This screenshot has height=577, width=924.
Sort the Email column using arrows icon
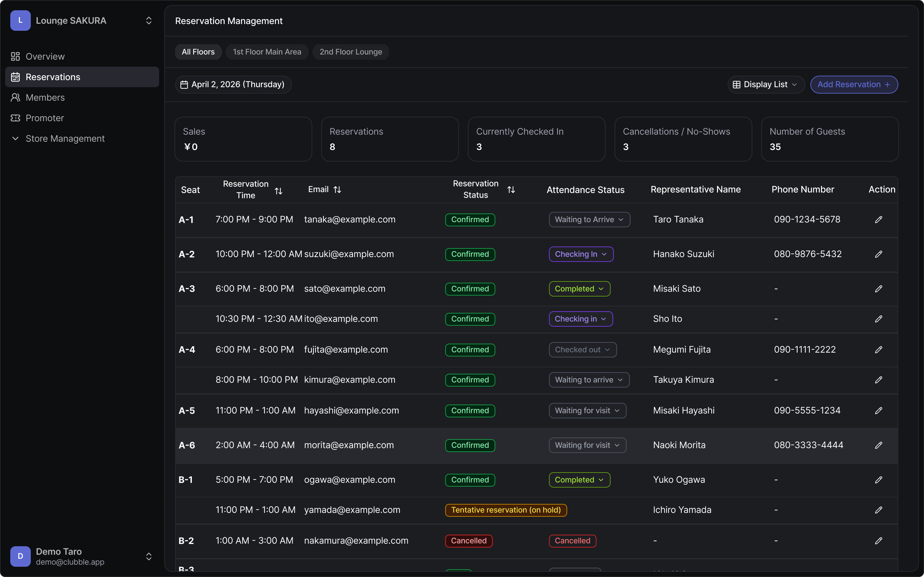337,190
